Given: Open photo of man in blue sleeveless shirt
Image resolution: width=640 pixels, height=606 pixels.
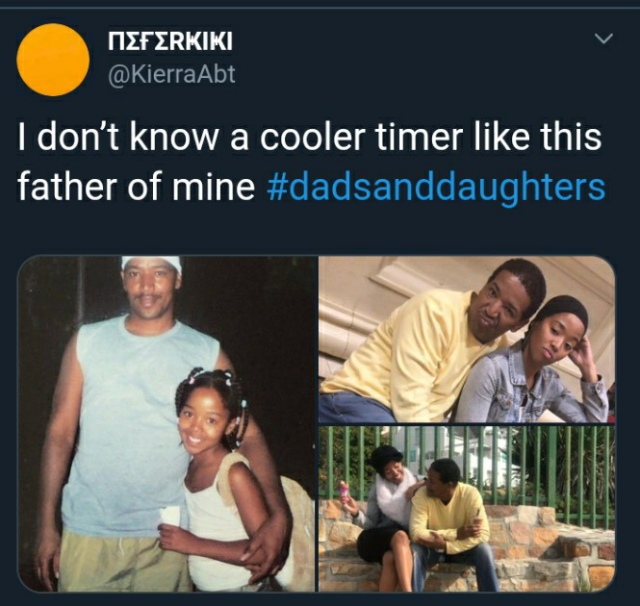Looking at the screenshot, I should tap(166, 424).
